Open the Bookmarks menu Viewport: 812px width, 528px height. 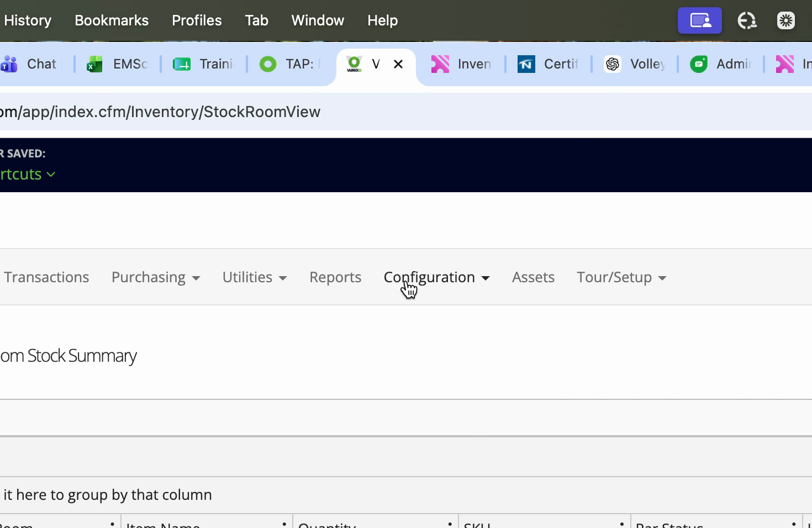112,20
